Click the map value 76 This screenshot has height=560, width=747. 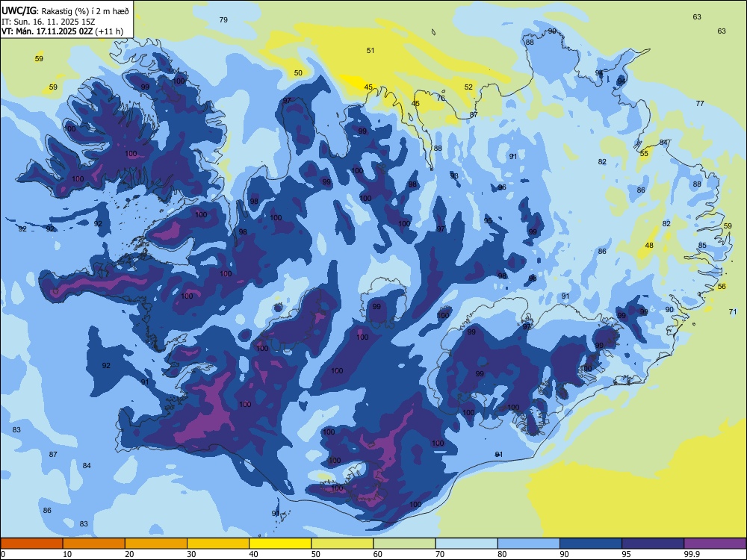(441, 98)
